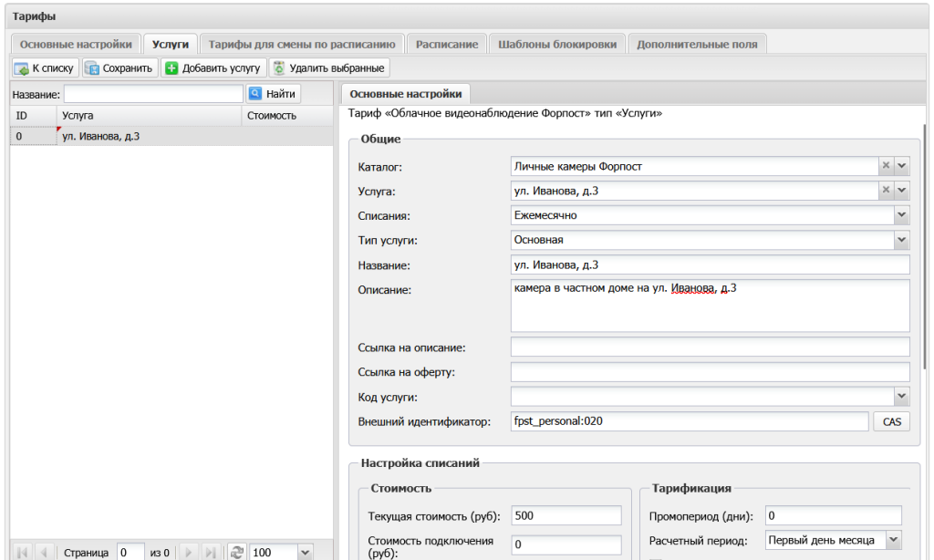Image resolution: width=934 pixels, height=560 pixels.
Task: Click the magnifier Найти search button
Action: click(273, 94)
